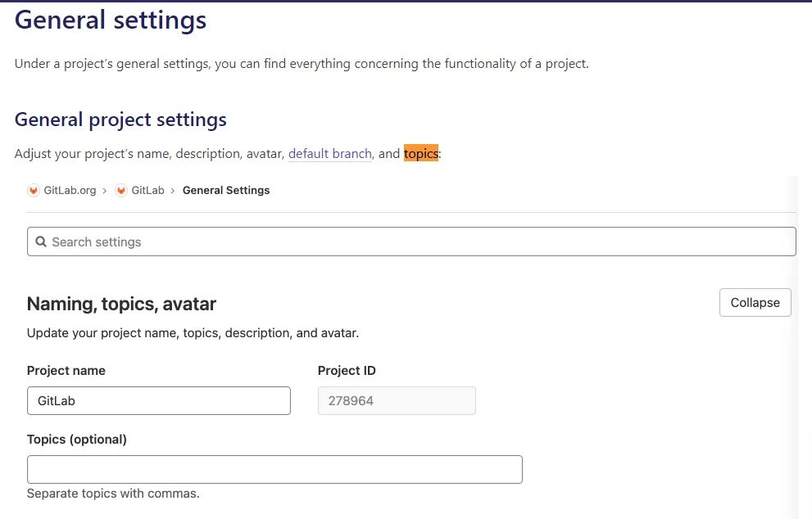Click the GitLab.org fox avatar icon

pos(34,191)
